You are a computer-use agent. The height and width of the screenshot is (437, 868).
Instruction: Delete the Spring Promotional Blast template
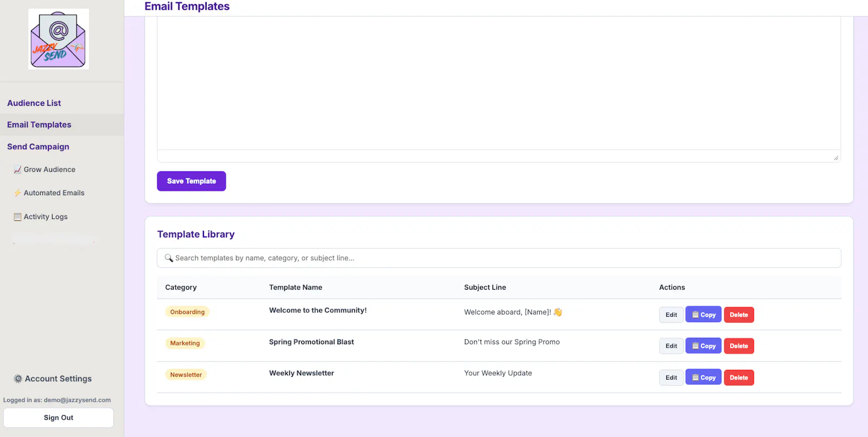[x=739, y=346]
